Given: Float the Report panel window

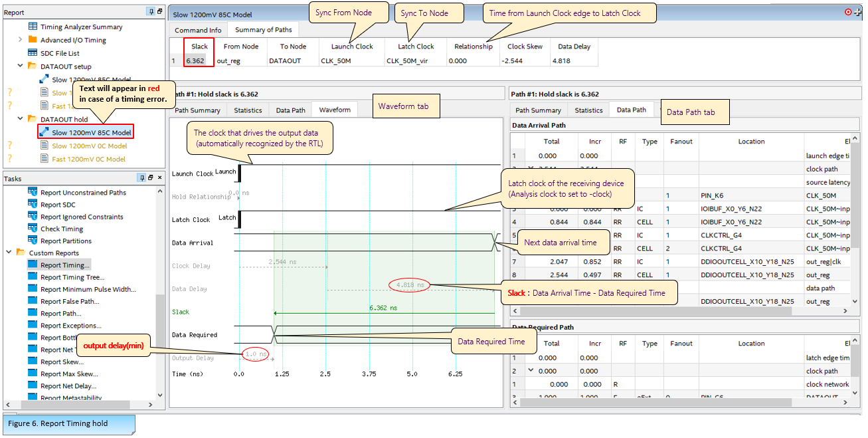Looking at the screenshot, I should (x=160, y=12).
